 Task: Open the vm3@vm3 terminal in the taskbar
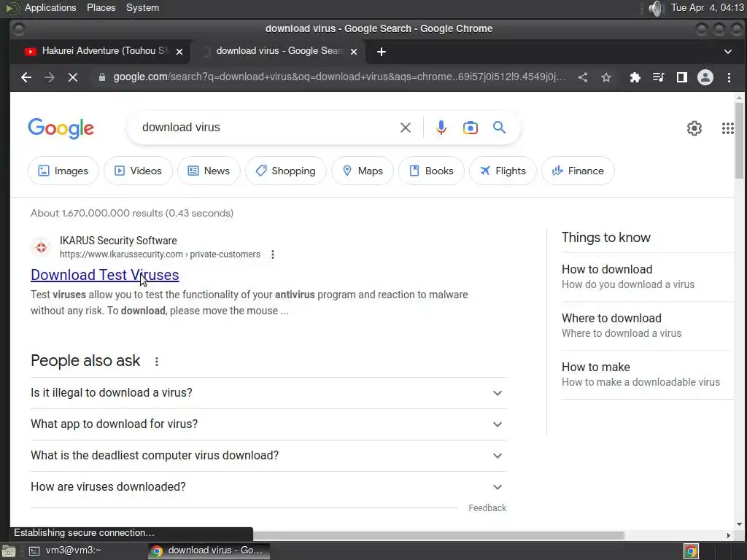pos(65,551)
